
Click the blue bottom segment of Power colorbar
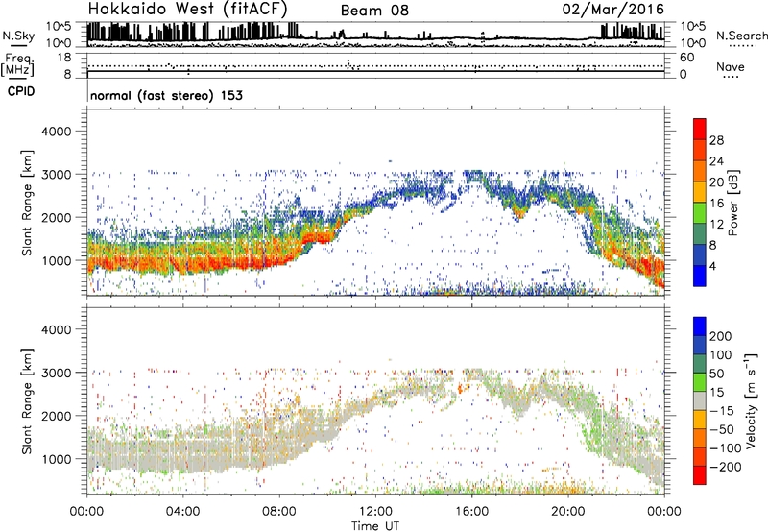[x=700, y=276]
